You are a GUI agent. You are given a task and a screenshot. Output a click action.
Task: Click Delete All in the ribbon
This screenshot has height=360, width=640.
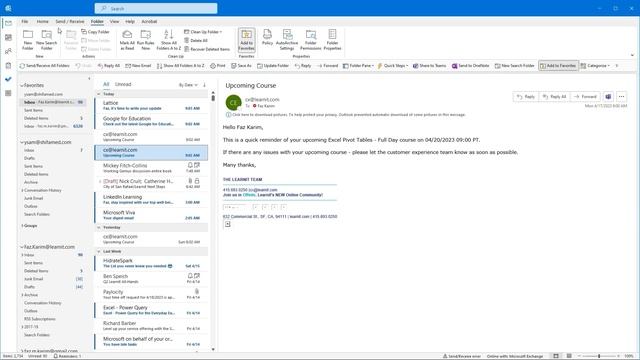click(196, 40)
